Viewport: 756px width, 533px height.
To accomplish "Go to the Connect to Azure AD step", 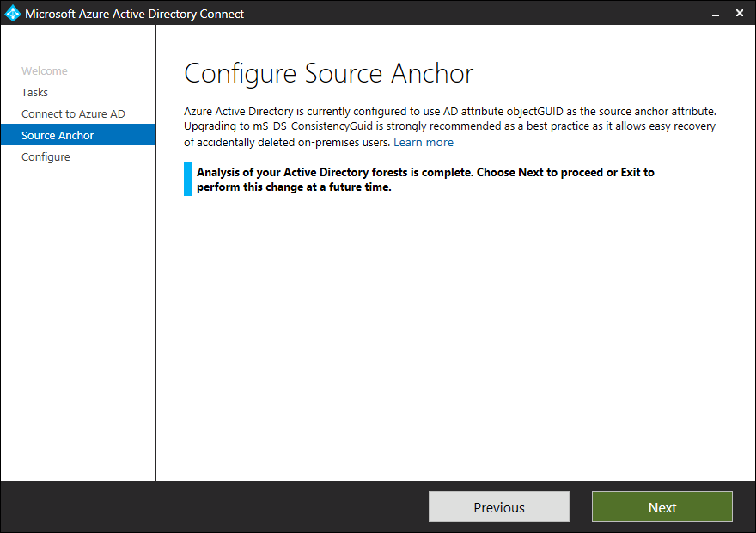I will (73, 113).
